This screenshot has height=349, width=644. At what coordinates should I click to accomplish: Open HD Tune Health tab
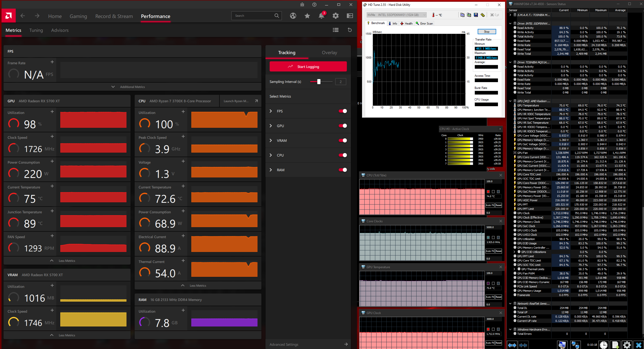click(x=407, y=24)
